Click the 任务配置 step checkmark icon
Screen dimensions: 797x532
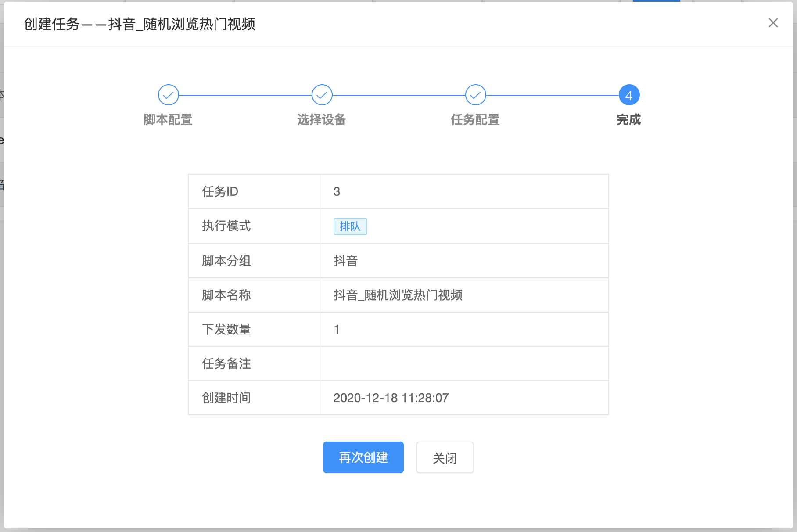click(x=476, y=95)
